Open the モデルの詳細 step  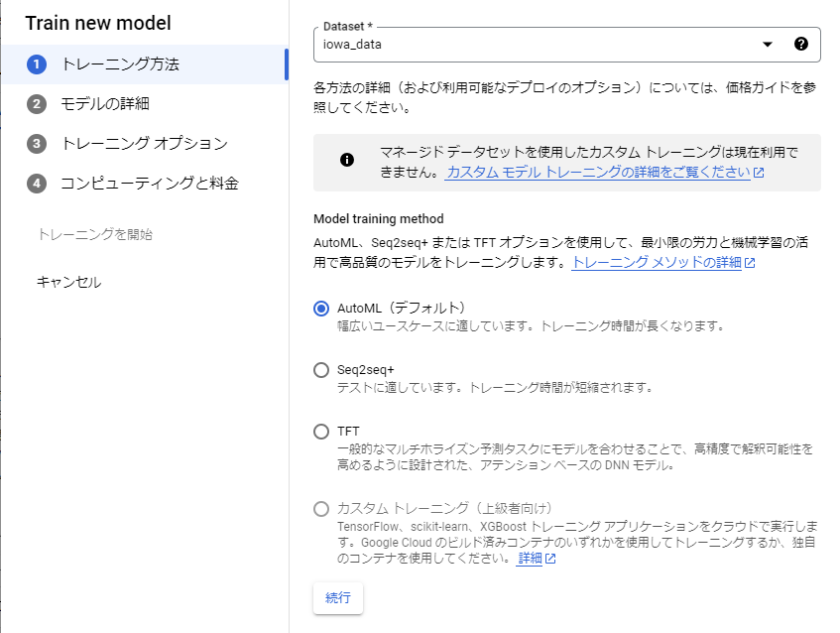(x=105, y=104)
